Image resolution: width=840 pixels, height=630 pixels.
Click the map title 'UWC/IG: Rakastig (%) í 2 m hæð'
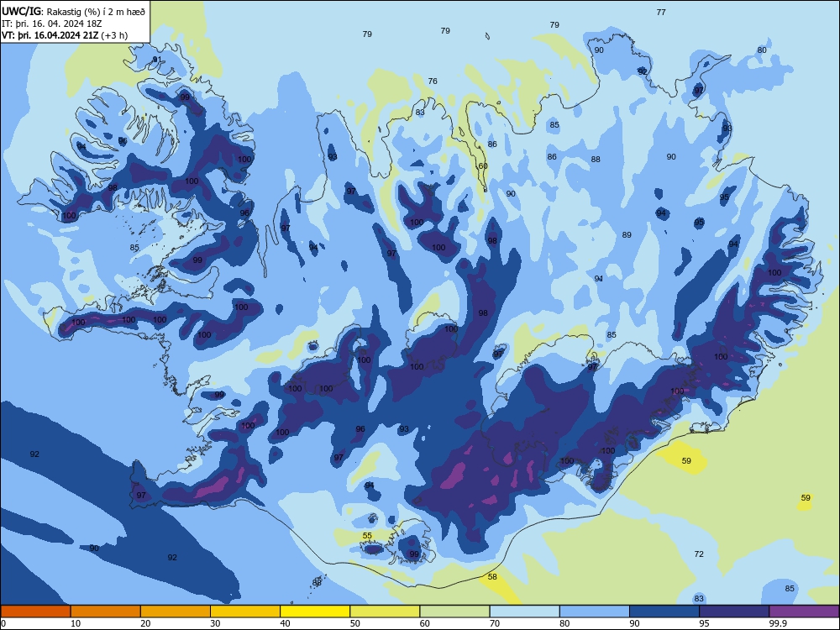(73, 11)
